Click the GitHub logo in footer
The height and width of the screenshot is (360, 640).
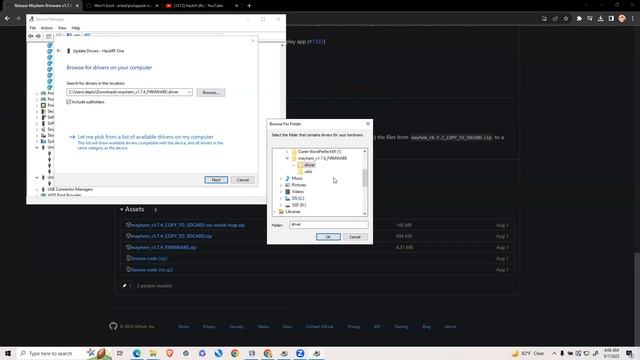[x=113, y=326]
